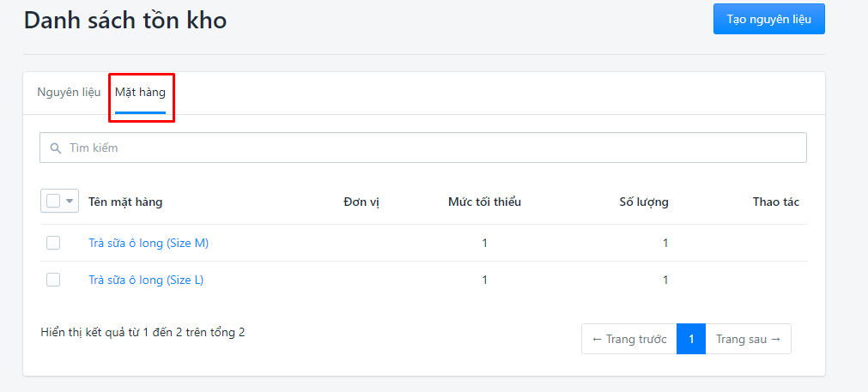The image size is (868, 392).
Task: Tick the select-all checkbox in table header
Action: click(x=53, y=202)
